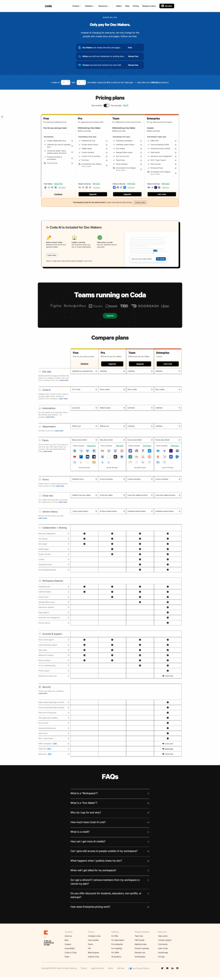Click the info icon beside SAML SSO in the Enterprise plan

point(176,141)
